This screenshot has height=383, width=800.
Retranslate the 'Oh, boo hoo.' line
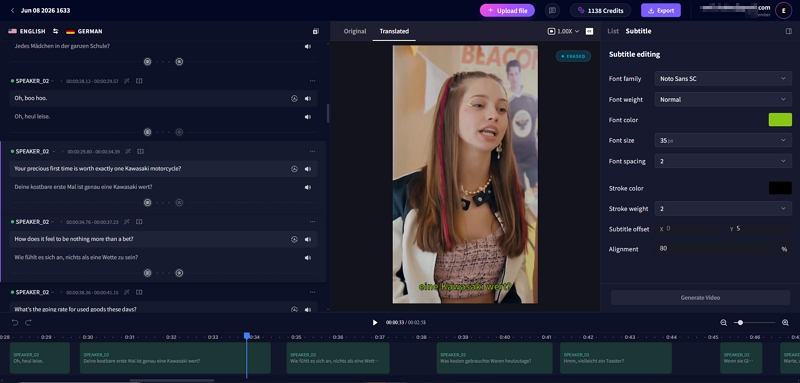294,98
